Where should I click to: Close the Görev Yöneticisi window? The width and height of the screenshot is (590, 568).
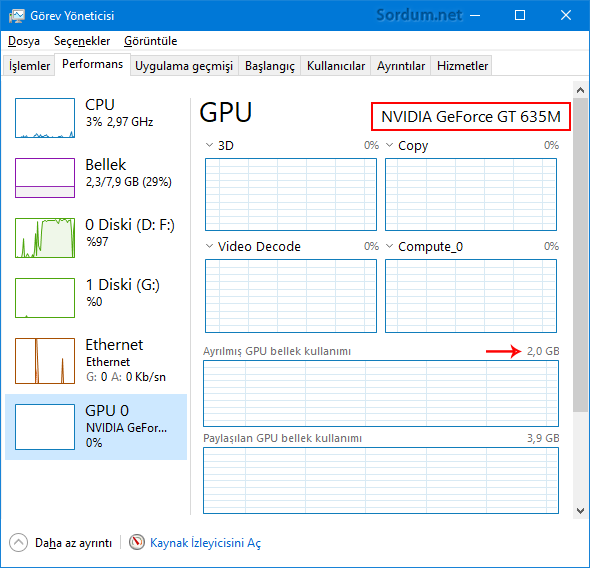tap(566, 15)
